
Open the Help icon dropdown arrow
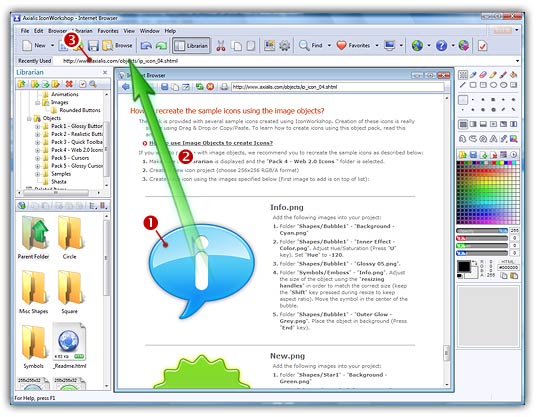(x=453, y=46)
